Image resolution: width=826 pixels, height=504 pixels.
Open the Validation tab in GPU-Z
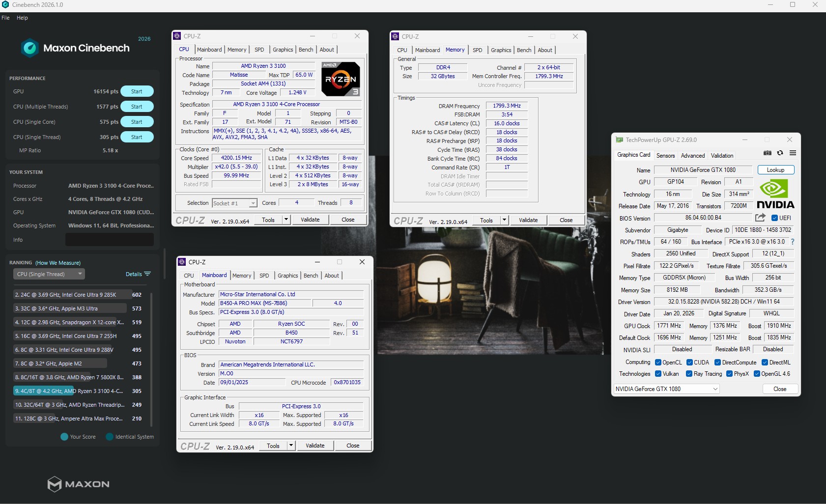(x=722, y=156)
